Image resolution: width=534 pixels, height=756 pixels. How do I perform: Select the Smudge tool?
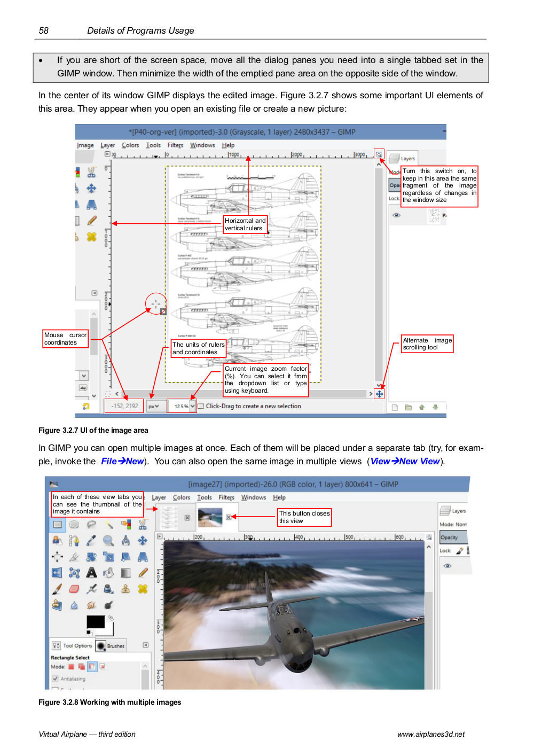(x=91, y=605)
